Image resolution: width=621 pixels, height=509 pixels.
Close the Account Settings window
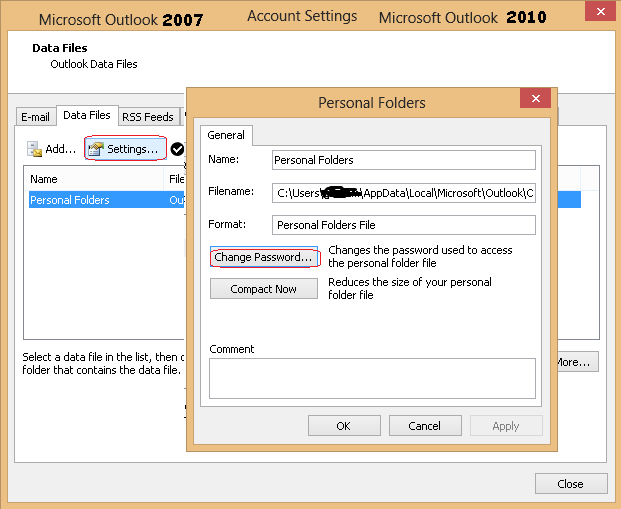point(600,11)
